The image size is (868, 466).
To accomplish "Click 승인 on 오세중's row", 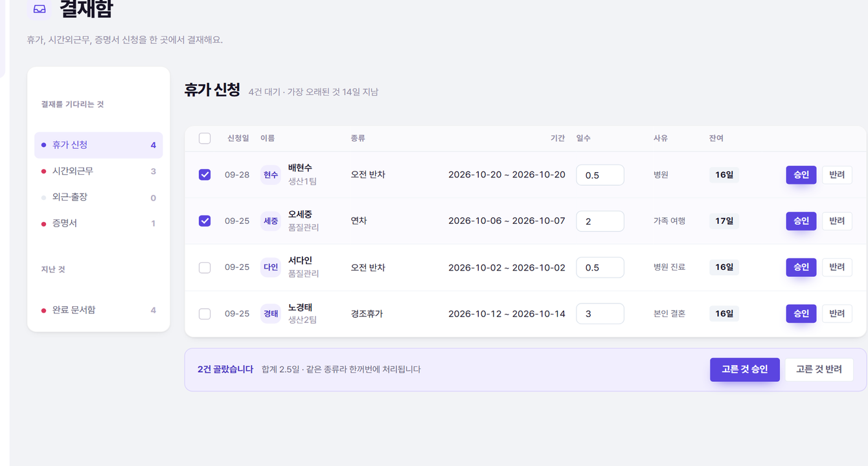I will click(801, 221).
